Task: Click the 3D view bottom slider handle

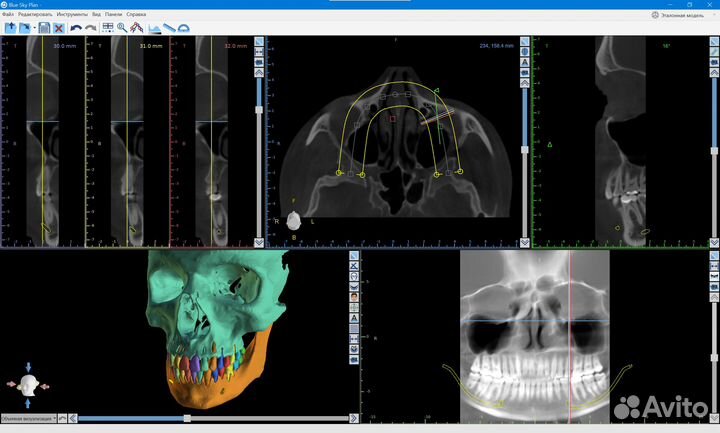Action: tap(187, 418)
